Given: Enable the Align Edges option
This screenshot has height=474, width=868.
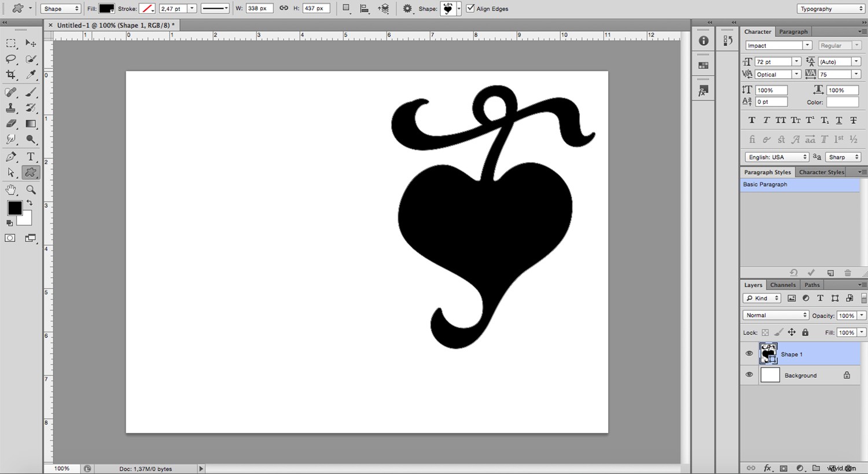Looking at the screenshot, I should 469,8.
